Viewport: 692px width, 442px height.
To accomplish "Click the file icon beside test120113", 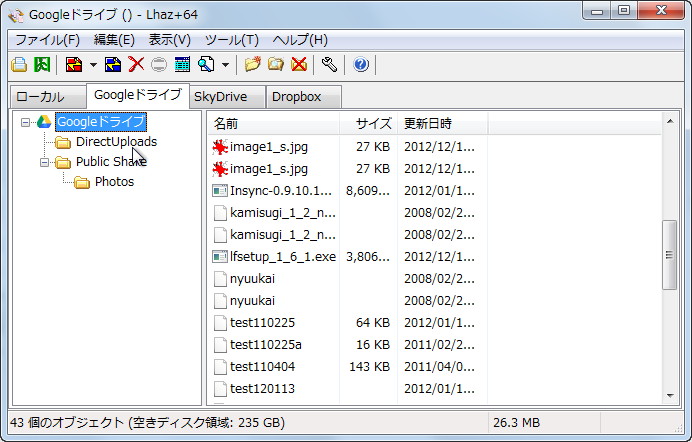I will [x=220, y=389].
